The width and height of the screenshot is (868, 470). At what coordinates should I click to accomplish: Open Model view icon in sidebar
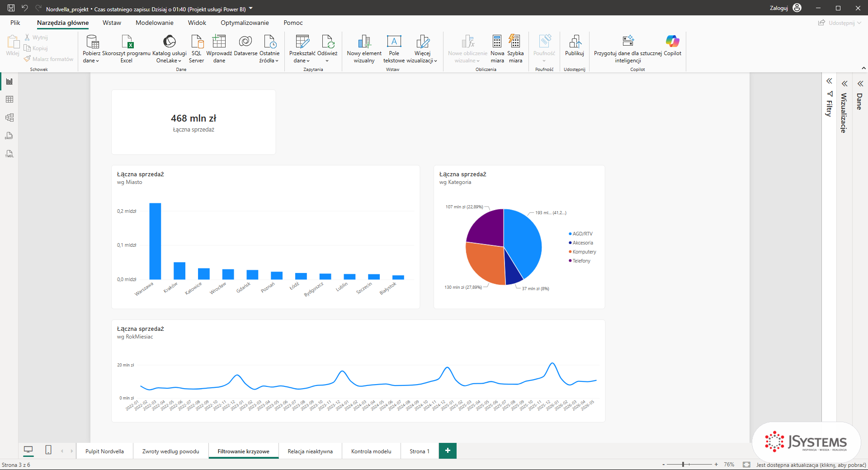(x=9, y=117)
